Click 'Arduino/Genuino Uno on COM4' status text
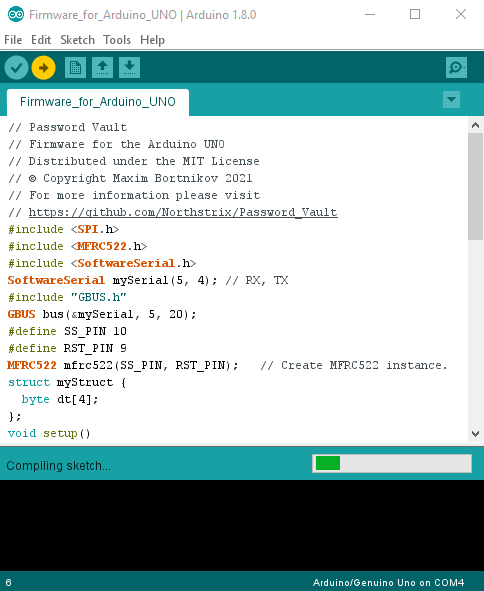Screen dimensions: 484x591 click(x=388, y=582)
